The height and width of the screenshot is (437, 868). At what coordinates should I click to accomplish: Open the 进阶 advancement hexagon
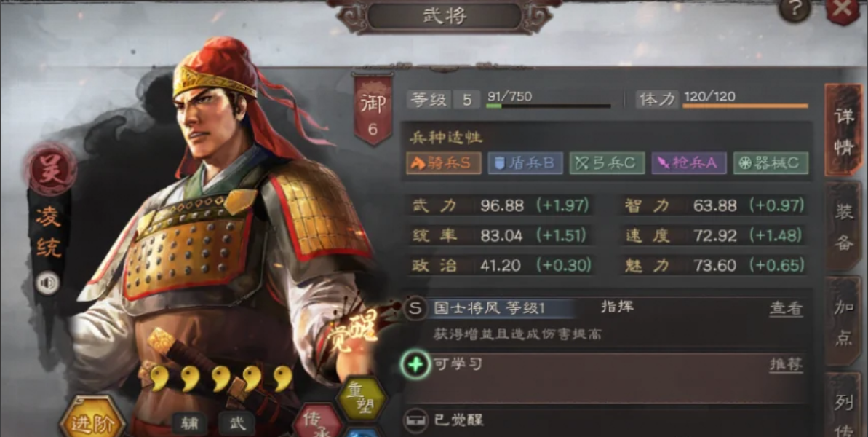[x=92, y=419]
